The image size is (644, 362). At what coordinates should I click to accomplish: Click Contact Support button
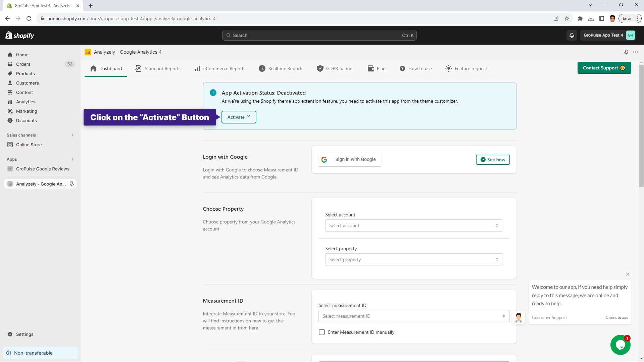604,68
